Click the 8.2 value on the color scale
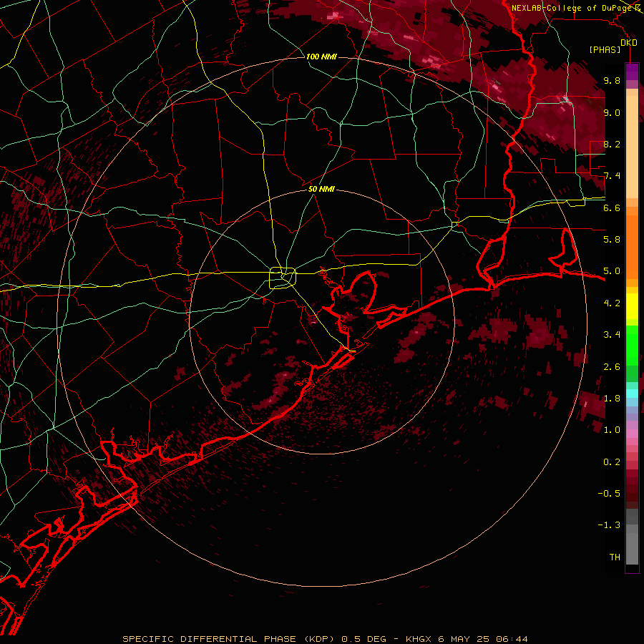This screenshot has height=644, width=644. 612,144
